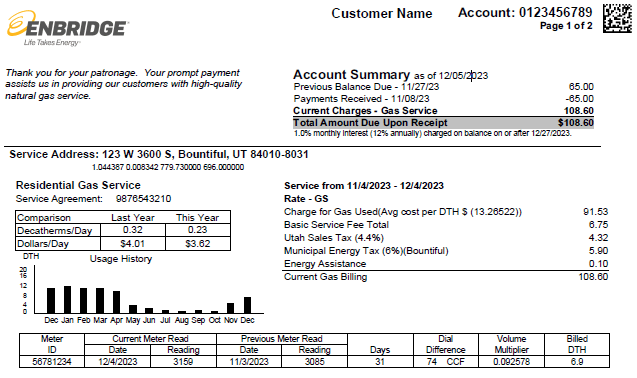Select the Energy Assistance amount 0.10
Image resolution: width=637 pixels, height=378 pixels.
tap(598, 264)
